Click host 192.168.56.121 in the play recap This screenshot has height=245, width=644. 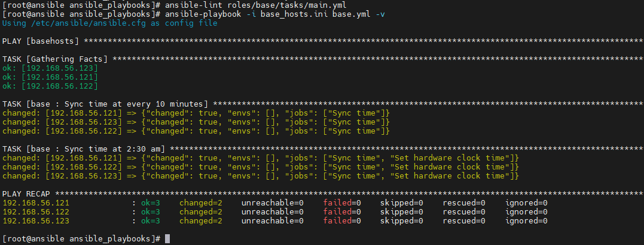[36, 202]
